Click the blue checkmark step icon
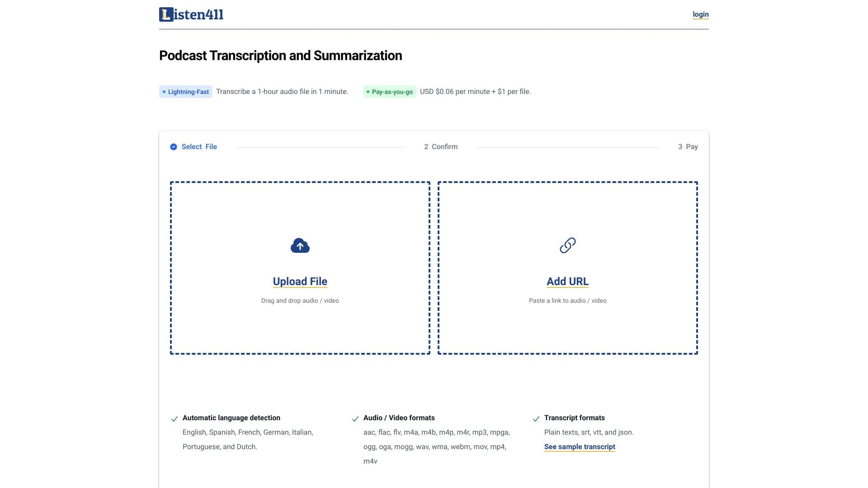Viewport: 868px width, 488px height. [174, 147]
